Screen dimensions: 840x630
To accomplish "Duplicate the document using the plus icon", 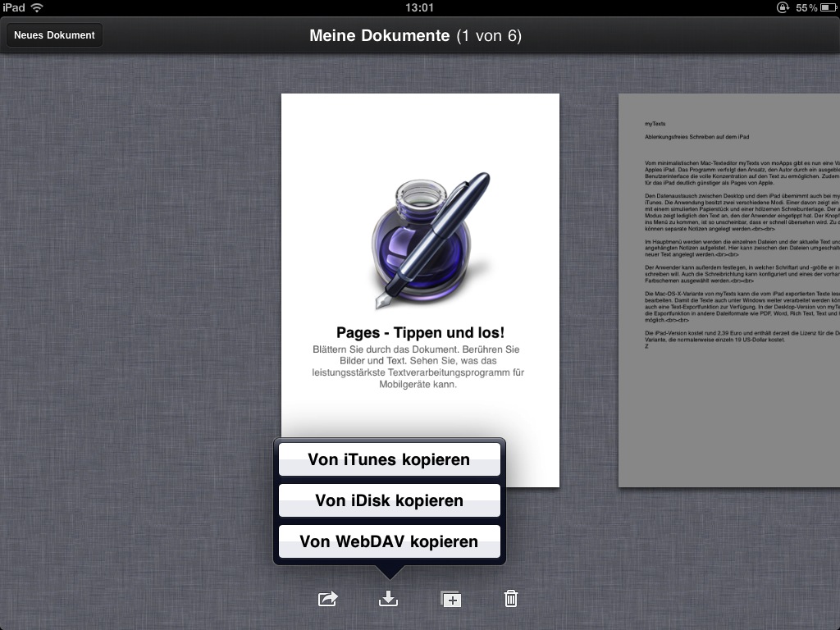I will click(x=450, y=599).
